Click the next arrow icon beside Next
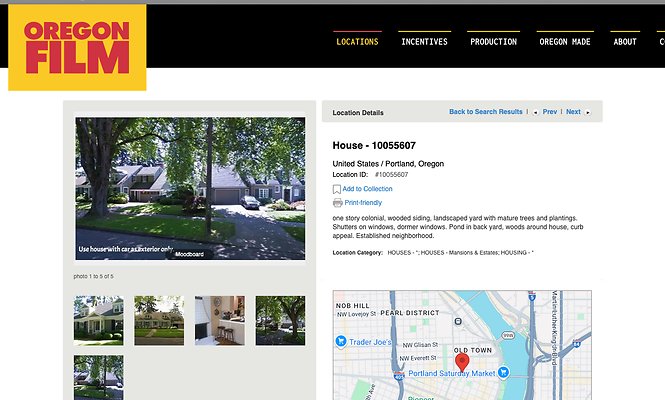This screenshot has height=400, width=665. click(587, 112)
